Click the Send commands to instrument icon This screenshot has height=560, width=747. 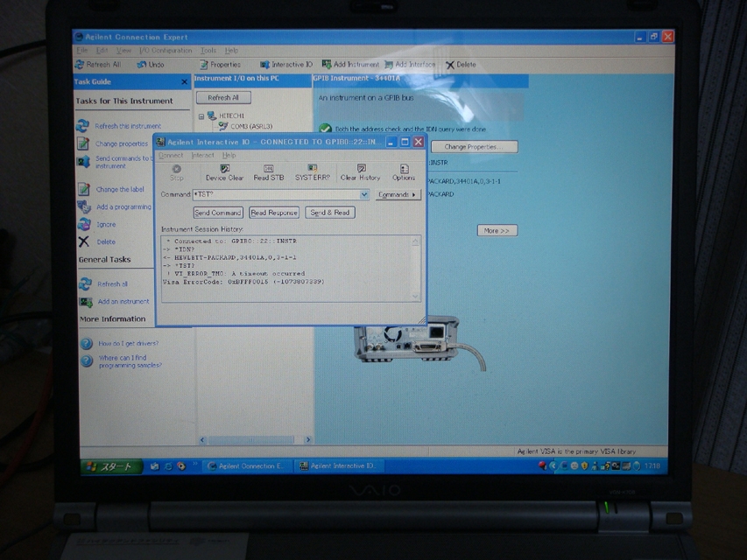83,162
